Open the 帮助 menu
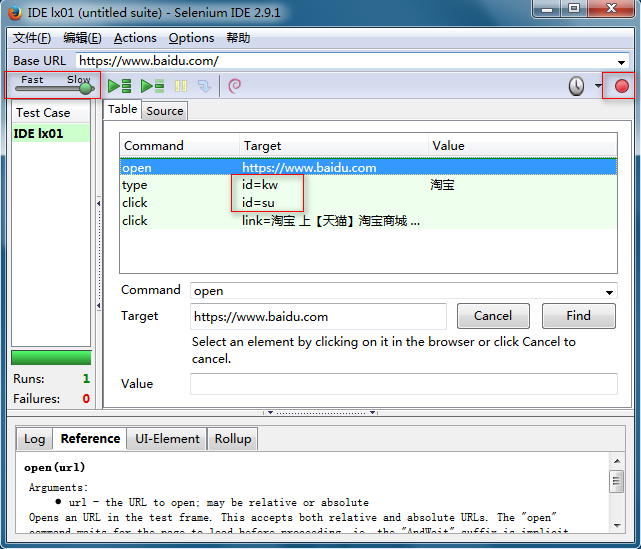Image resolution: width=641 pixels, height=549 pixels. (x=238, y=38)
